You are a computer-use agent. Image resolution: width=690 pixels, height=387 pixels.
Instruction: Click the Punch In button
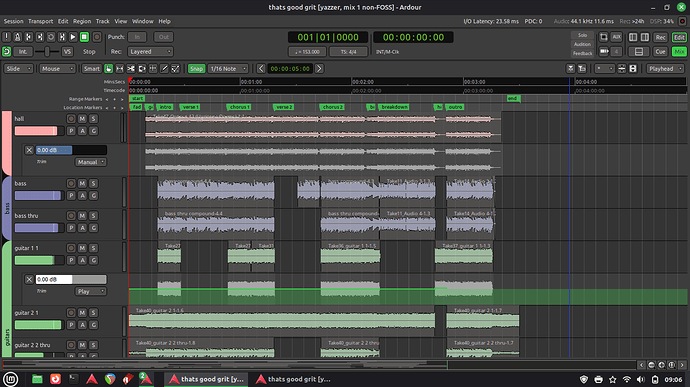tap(137, 37)
